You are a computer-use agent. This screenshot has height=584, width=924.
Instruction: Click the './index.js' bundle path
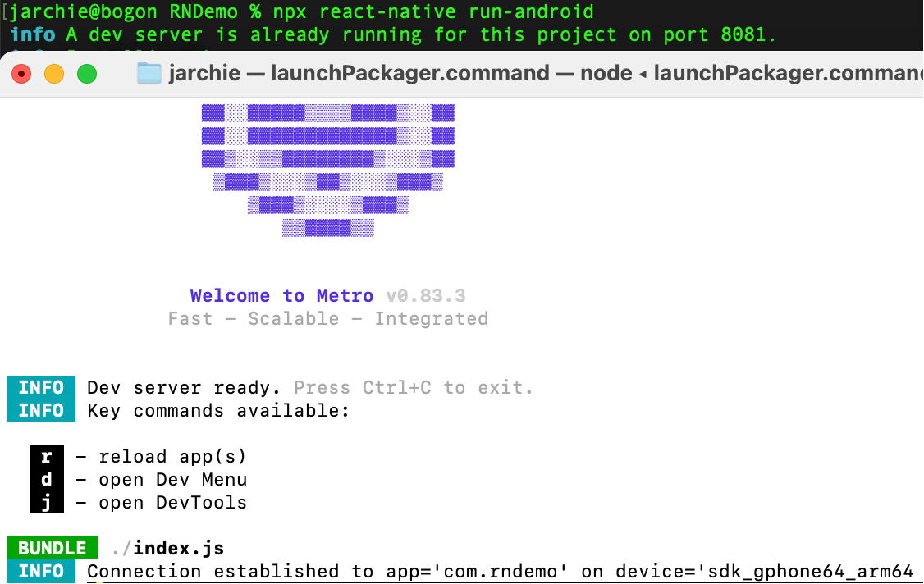[x=168, y=548]
